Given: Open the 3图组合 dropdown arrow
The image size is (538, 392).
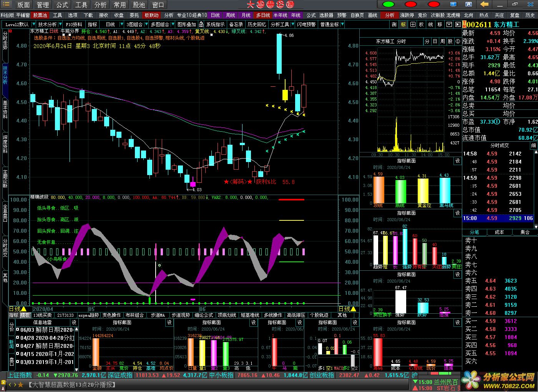Looking at the screenshot, I should coord(146,24).
